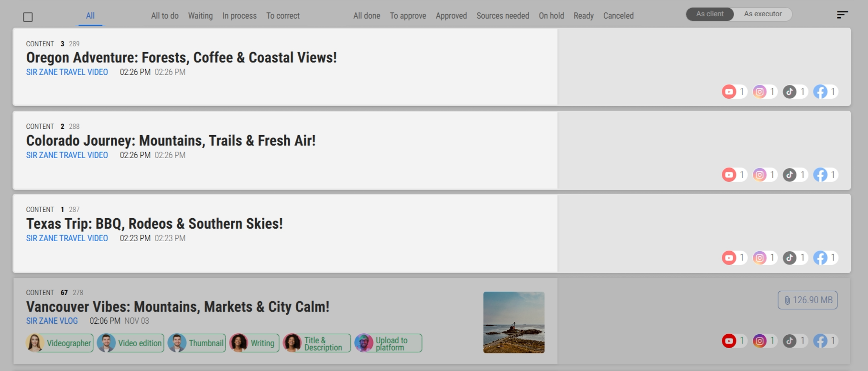Open the Texas Trip content title

tap(154, 224)
